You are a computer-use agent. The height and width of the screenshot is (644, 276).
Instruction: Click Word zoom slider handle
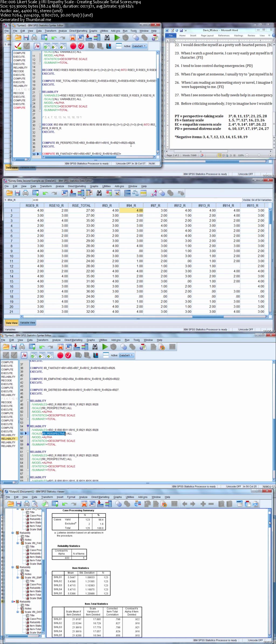[259, 155]
